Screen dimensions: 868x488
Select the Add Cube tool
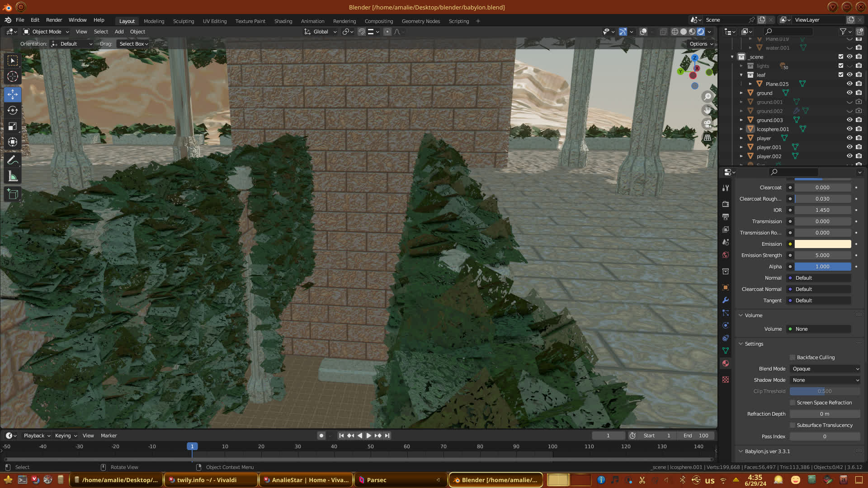click(13, 194)
